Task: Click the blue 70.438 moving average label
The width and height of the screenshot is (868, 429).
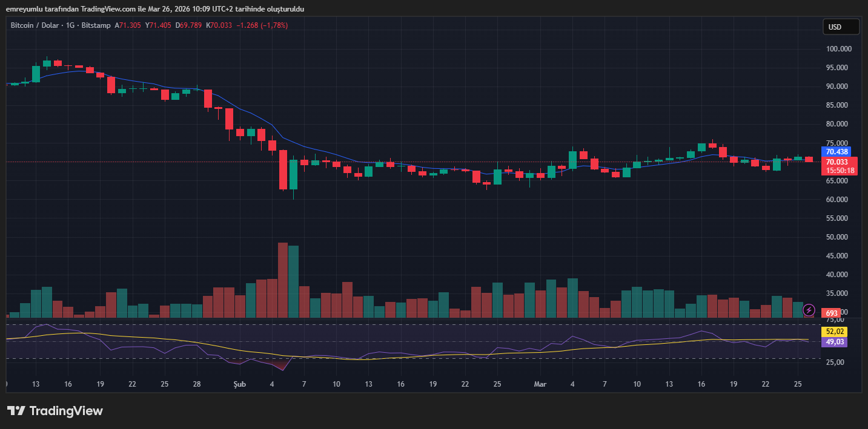Action: tap(837, 152)
